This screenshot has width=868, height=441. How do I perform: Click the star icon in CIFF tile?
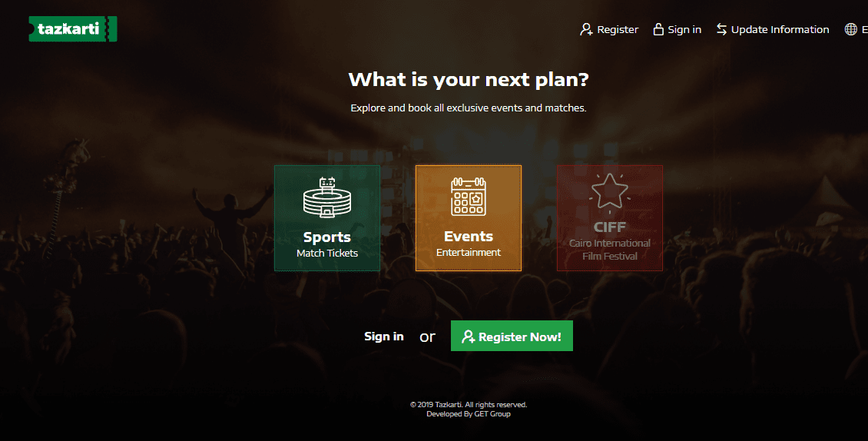click(x=609, y=193)
